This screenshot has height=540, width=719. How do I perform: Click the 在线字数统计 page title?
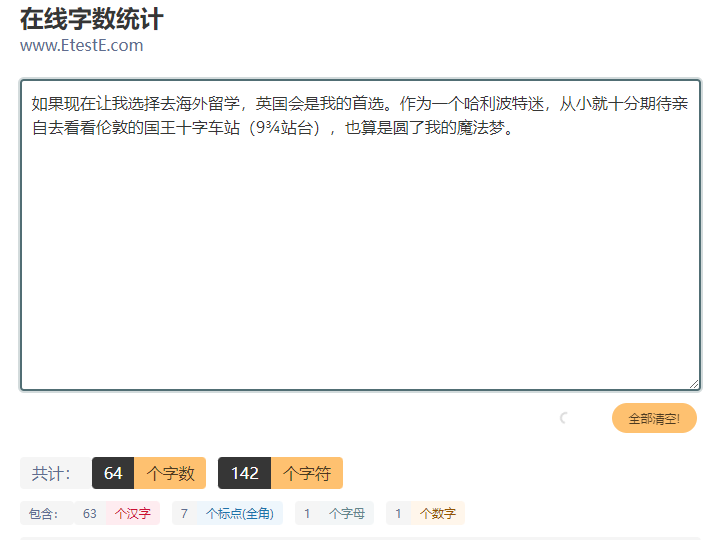point(92,20)
